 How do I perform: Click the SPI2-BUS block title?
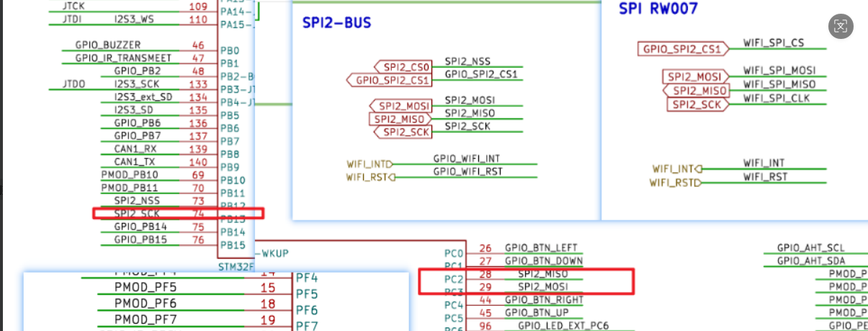coord(337,23)
